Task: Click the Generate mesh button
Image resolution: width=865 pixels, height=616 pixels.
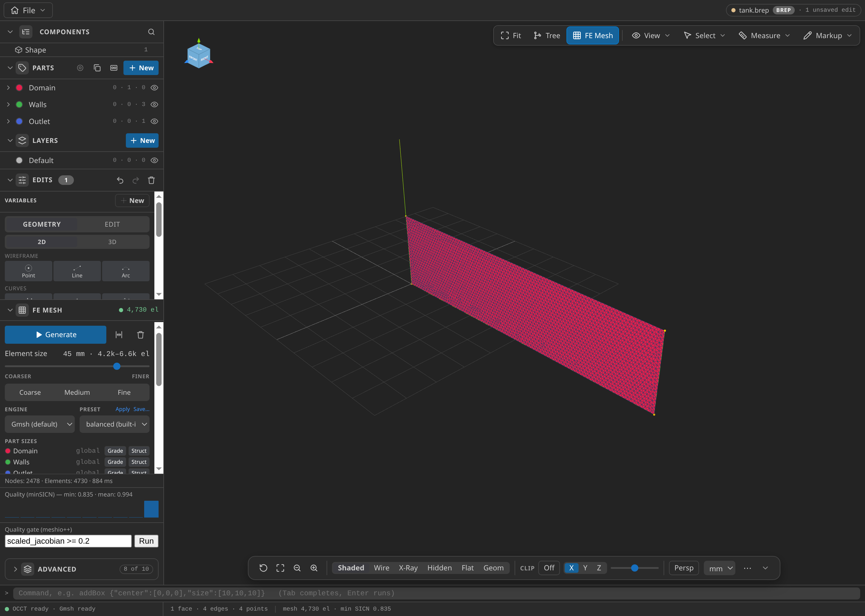Action: (x=55, y=334)
